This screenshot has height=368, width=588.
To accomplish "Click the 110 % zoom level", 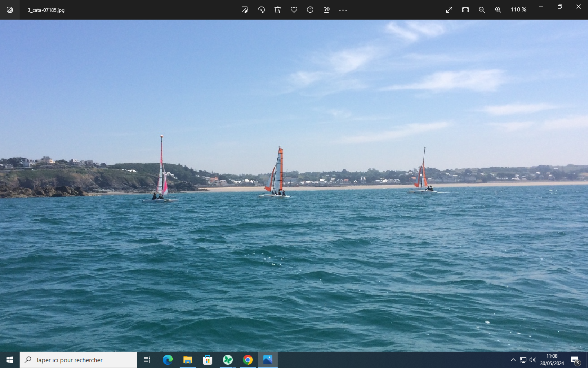I will click(x=519, y=9).
